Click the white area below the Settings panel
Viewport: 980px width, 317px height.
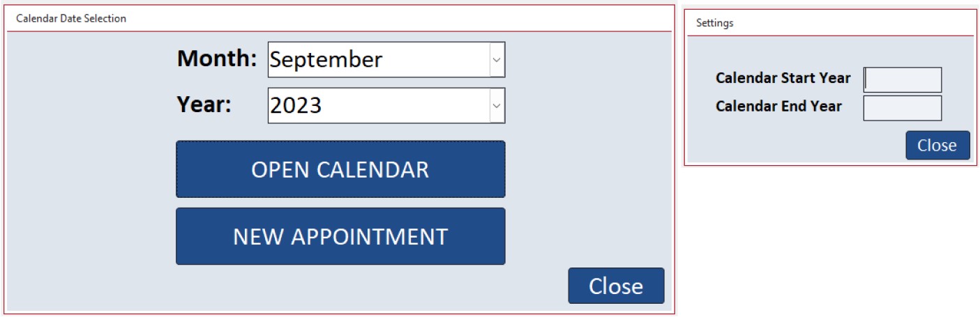(830, 237)
